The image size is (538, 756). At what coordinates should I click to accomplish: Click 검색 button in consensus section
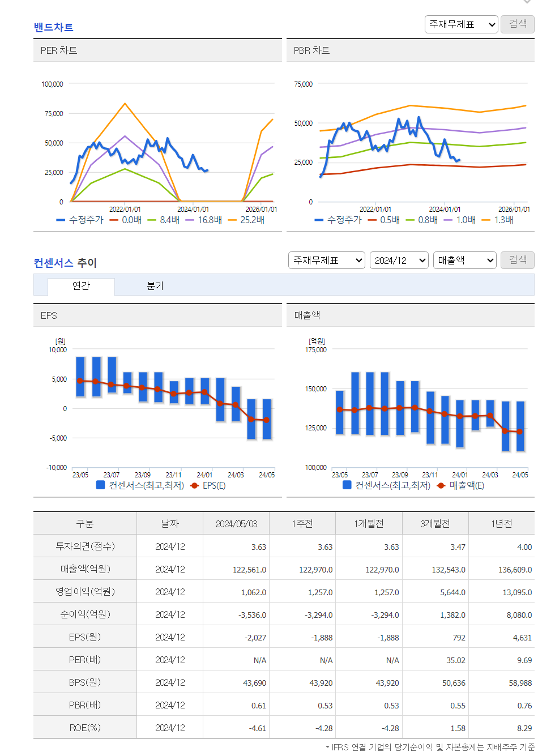518,260
